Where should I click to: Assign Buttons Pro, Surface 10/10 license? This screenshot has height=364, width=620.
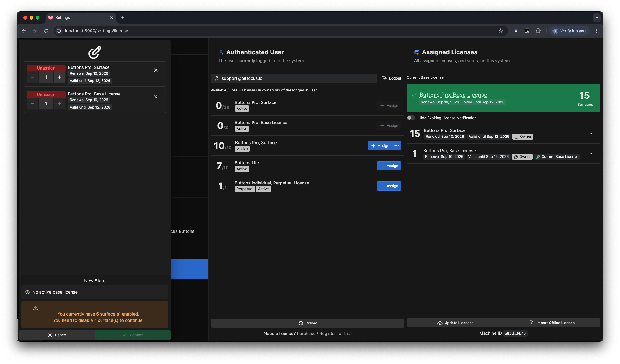click(x=380, y=146)
